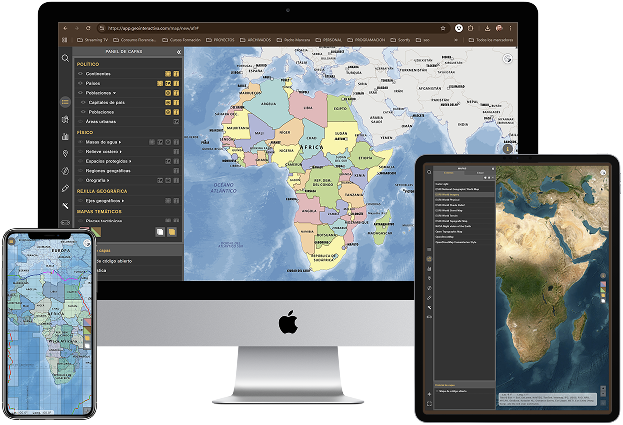Click the globe icon on the phone map
623x425 pixels.
point(87,243)
